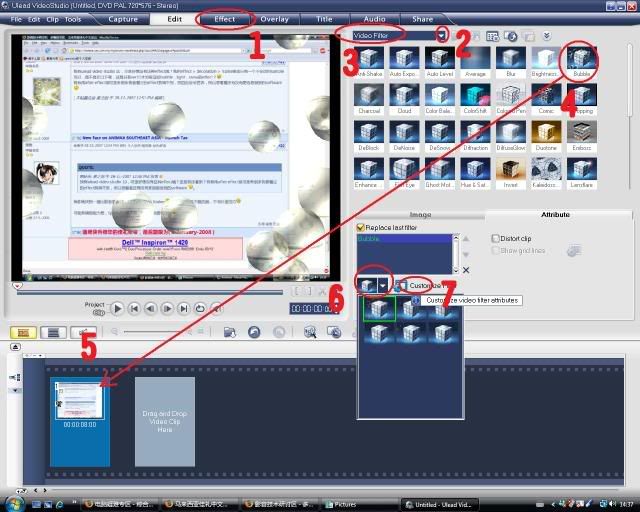Screen dimensions: 640x512
Task: Switch to the Attribute tab
Action: [555, 214]
